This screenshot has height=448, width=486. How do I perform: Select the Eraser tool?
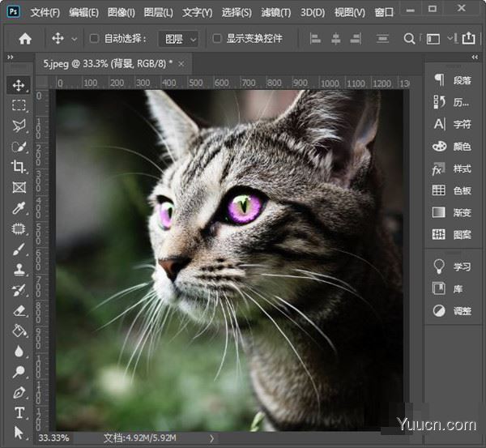click(x=19, y=310)
